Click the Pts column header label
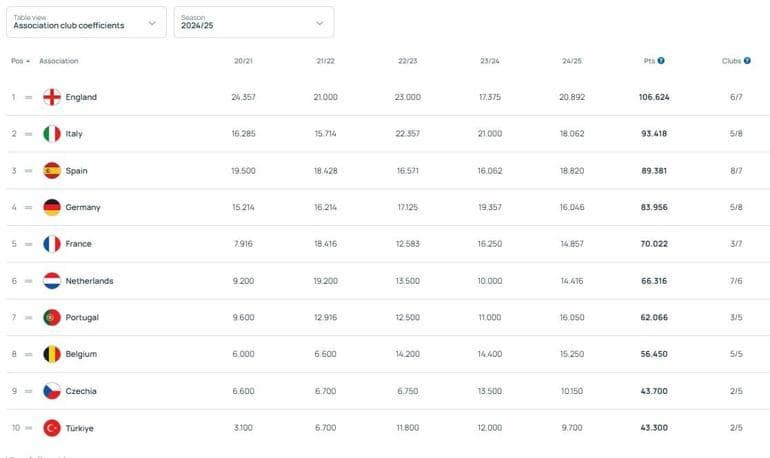This screenshot has height=458, width=770. point(649,61)
